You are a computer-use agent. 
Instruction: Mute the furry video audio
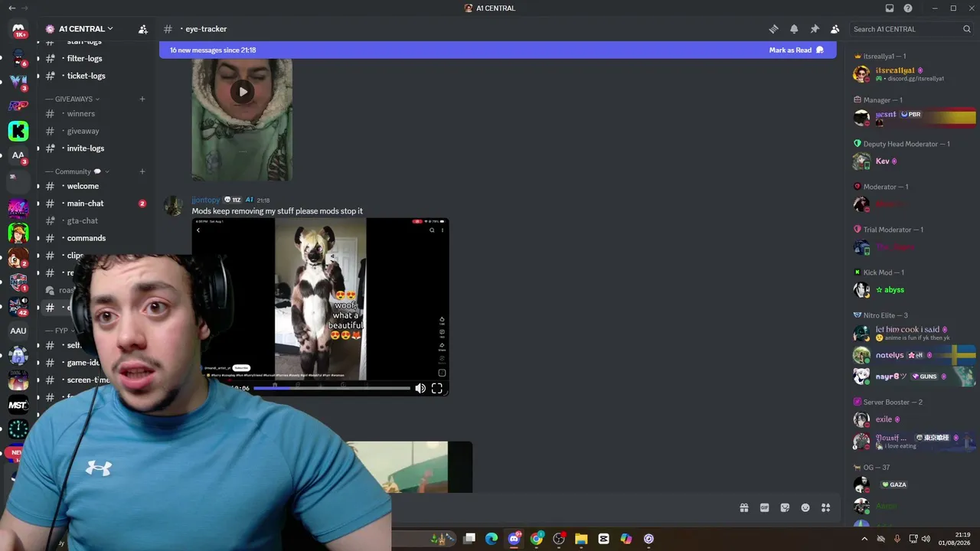coord(420,388)
